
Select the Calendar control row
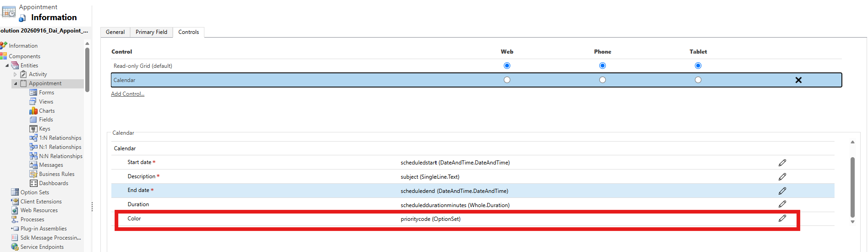[x=476, y=80]
